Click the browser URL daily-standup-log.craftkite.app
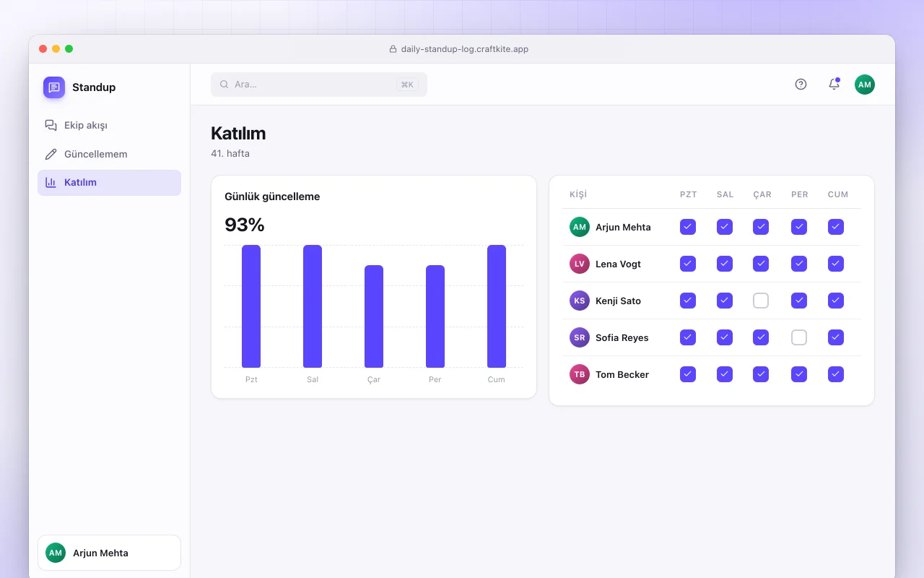Screen dimensions: 924x578 (465, 49)
